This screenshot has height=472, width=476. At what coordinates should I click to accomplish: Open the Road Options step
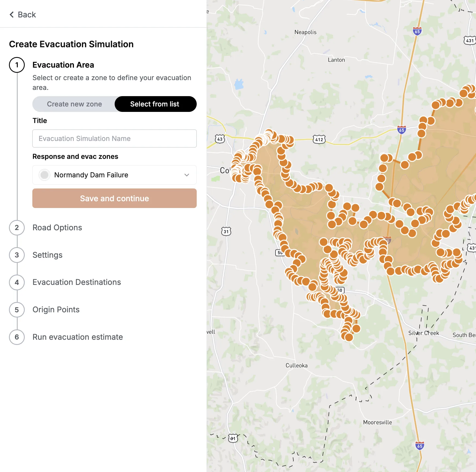[x=57, y=228]
